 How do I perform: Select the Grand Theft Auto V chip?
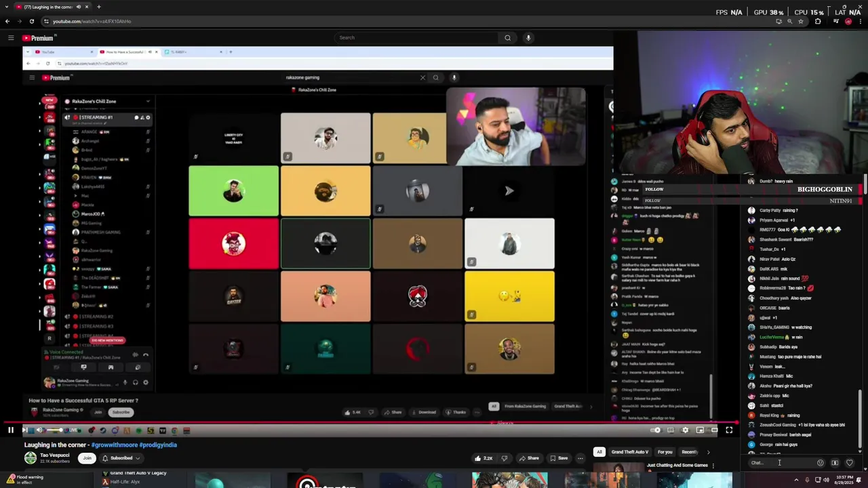[630, 452]
